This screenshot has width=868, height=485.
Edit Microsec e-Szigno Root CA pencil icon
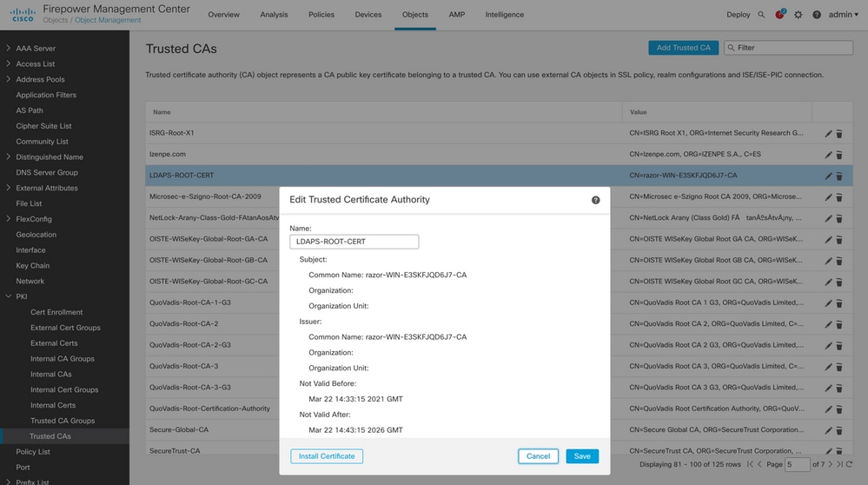coord(828,197)
